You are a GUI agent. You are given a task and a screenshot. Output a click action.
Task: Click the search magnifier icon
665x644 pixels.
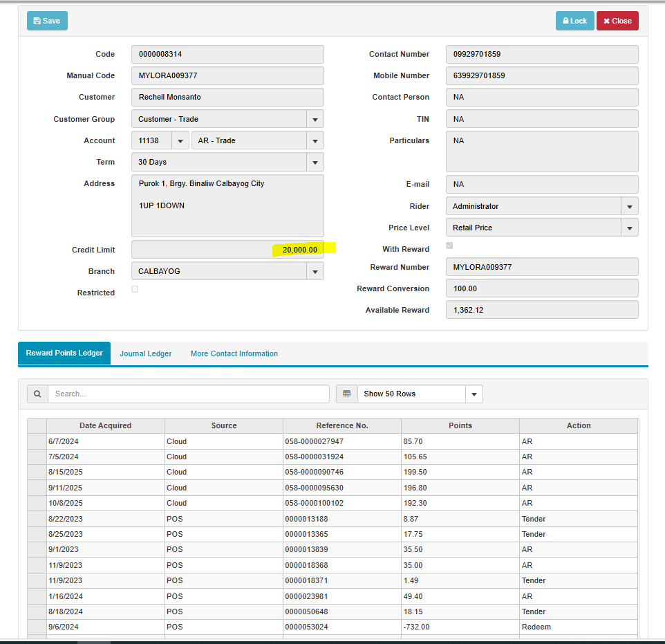pyautogui.click(x=37, y=394)
